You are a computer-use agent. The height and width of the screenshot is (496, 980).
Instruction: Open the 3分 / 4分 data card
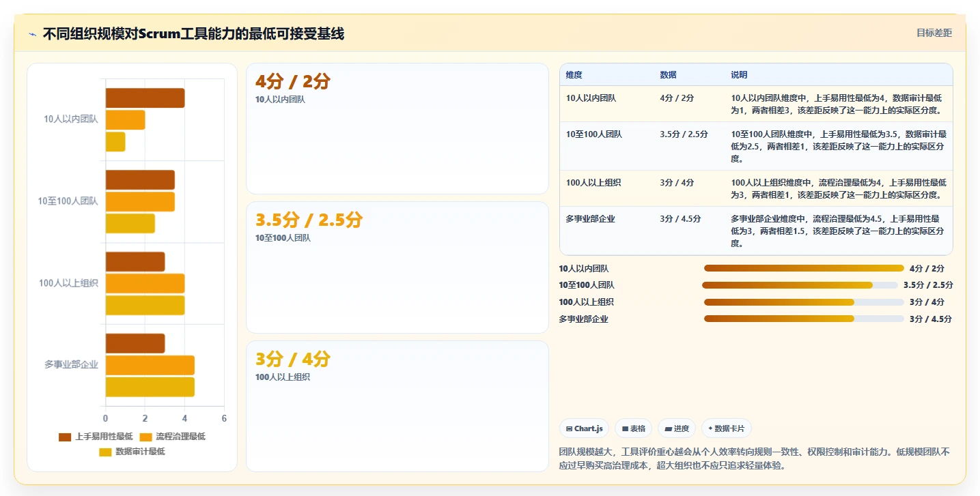pyautogui.click(x=397, y=406)
